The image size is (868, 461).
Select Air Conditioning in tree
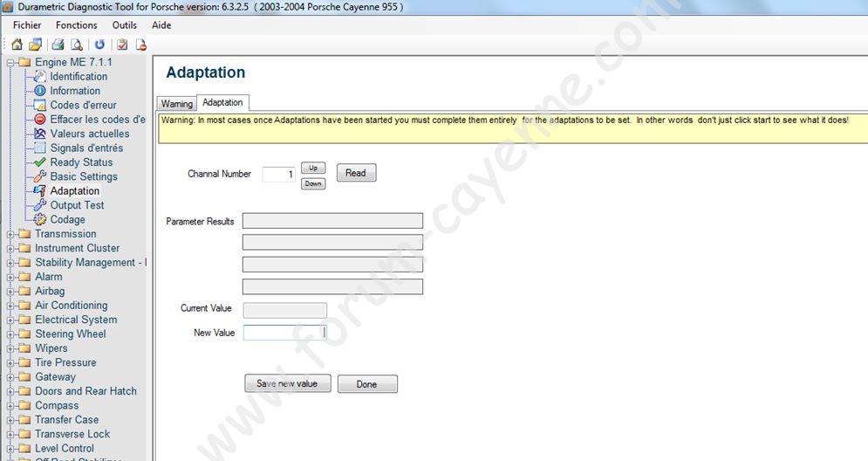72,306
